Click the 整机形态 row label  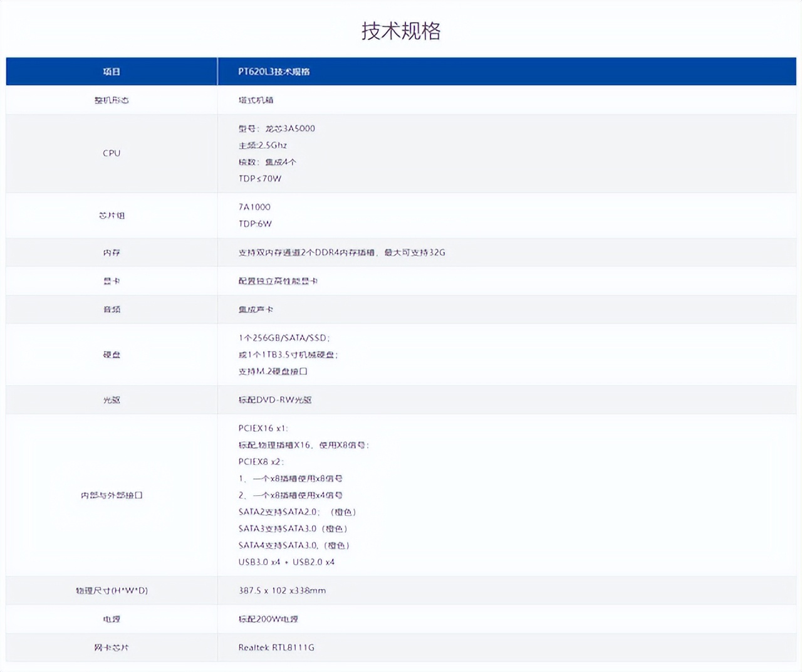point(111,99)
